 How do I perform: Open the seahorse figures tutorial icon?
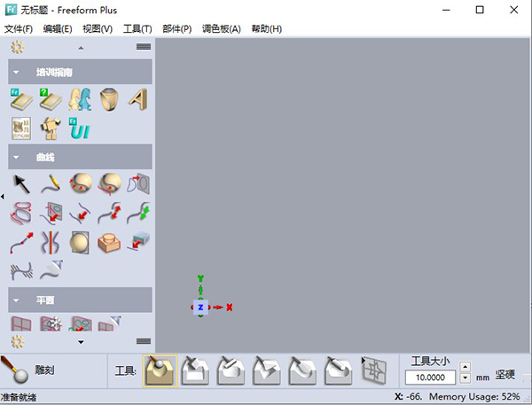coord(80,99)
